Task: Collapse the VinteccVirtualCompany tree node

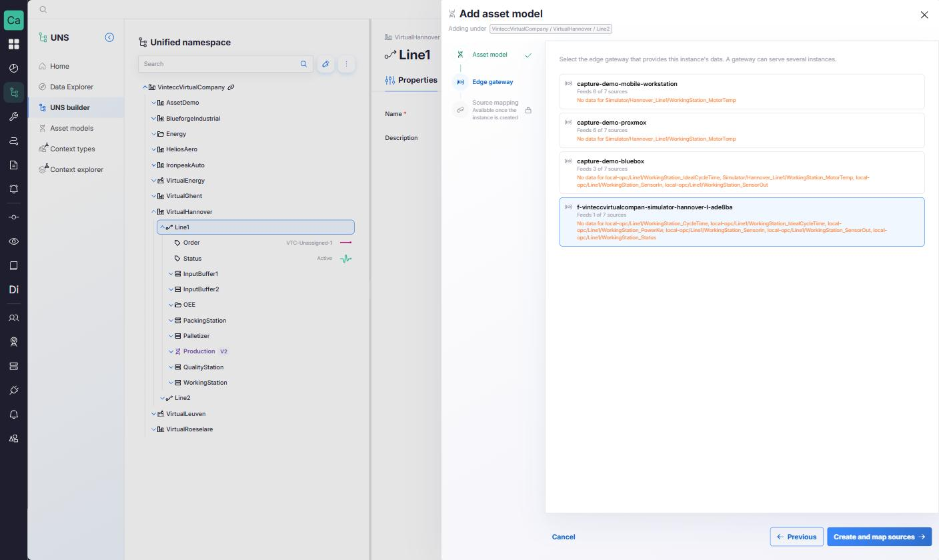Action: (145, 87)
